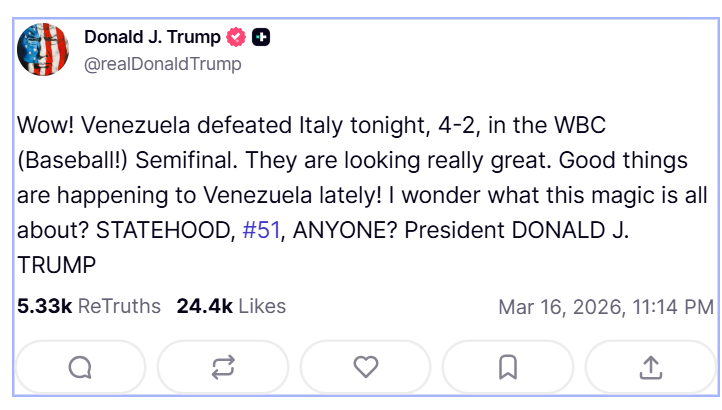Screen dimensions: 722x410
Task: Open the share upload icon
Action: (650, 367)
